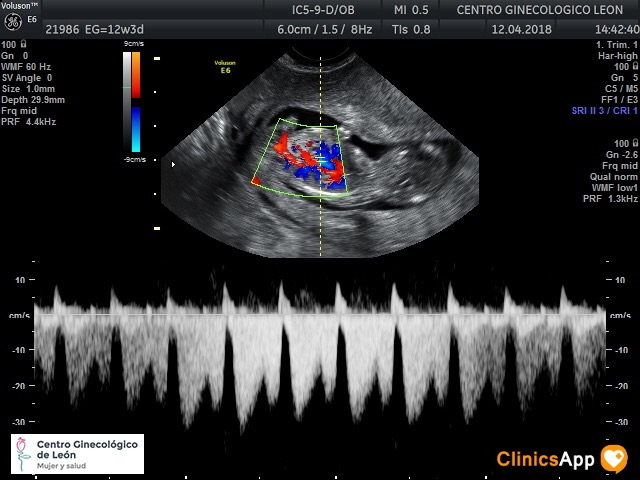Click the Doppler baseline at cm/s label

(x=20, y=315)
